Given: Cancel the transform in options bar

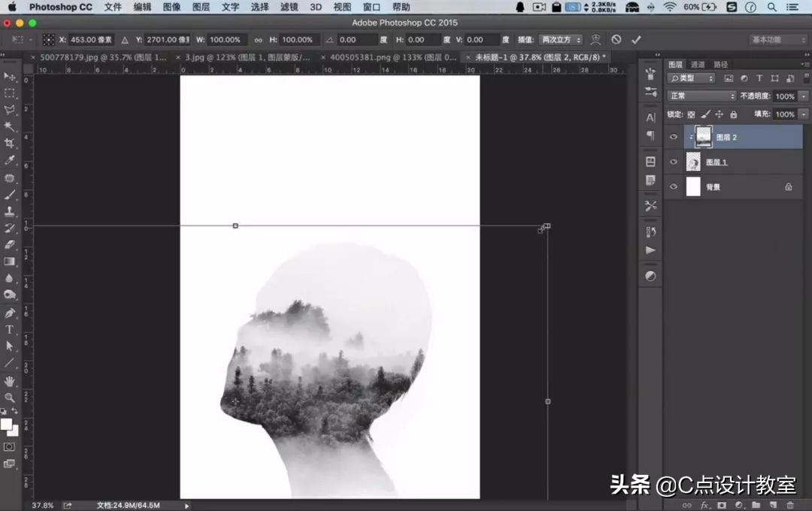Looking at the screenshot, I should coord(617,39).
